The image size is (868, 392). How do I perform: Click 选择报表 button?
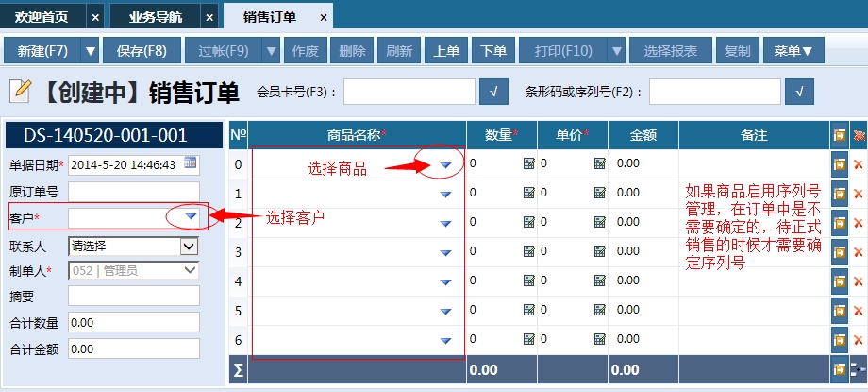coord(671,51)
